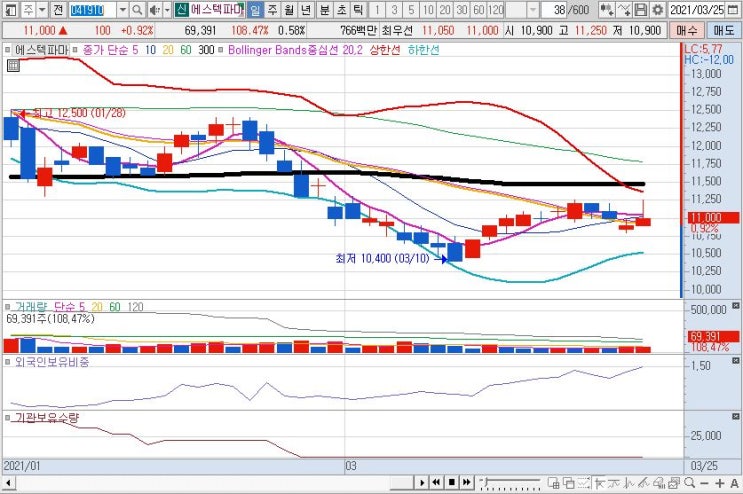Switch to 주 weekly chart tab
This screenshot has width=743, height=494.
pos(272,9)
